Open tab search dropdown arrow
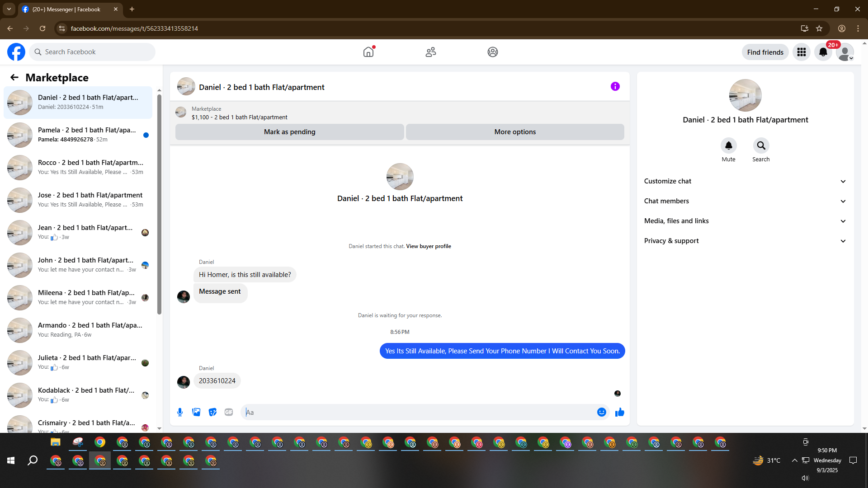The height and width of the screenshot is (488, 868). tap(9, 9)
